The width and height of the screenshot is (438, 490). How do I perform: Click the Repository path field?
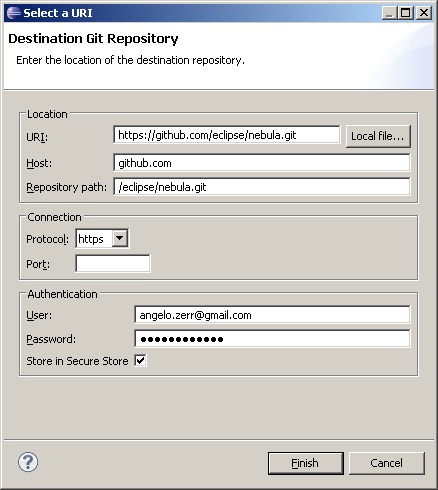262,187
